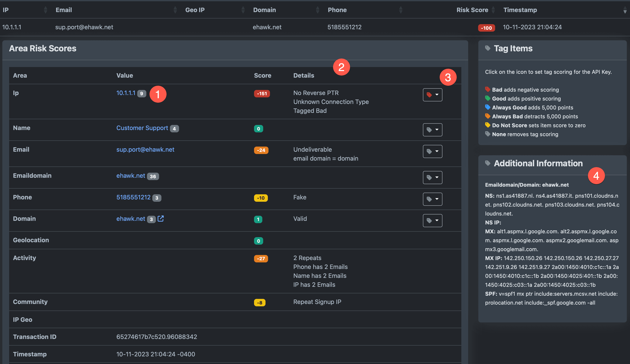Click the 0 Name score badge
The width and height of the screenshot is (630, 364).
click(x=258, y=129)
